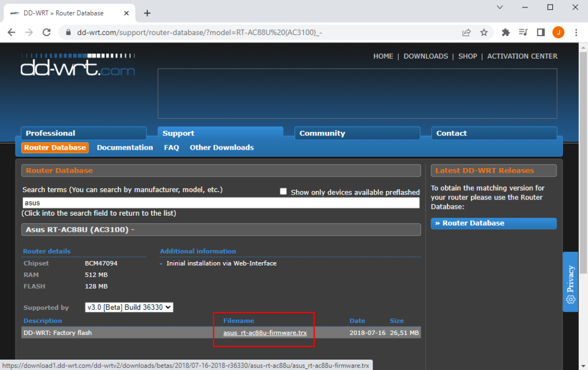This screenshot has width=588, height=370.
Task: Bookmark this page with the star icon
Action: point(483,33)
